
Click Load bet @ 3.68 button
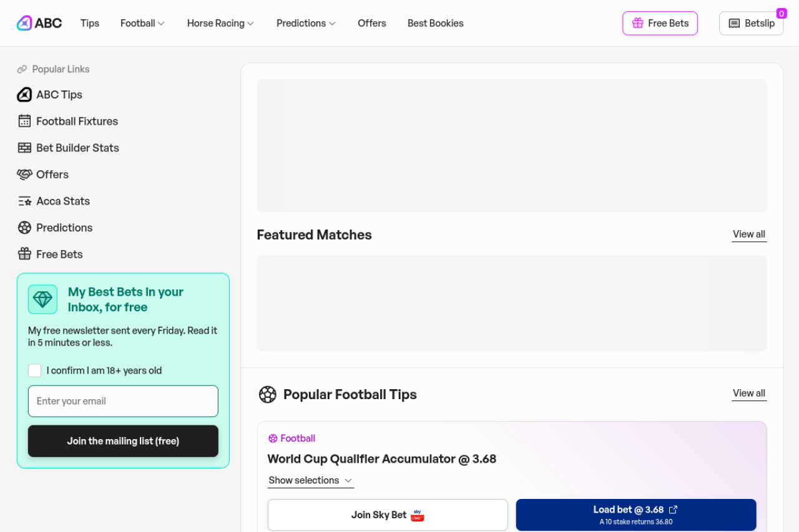635,515
